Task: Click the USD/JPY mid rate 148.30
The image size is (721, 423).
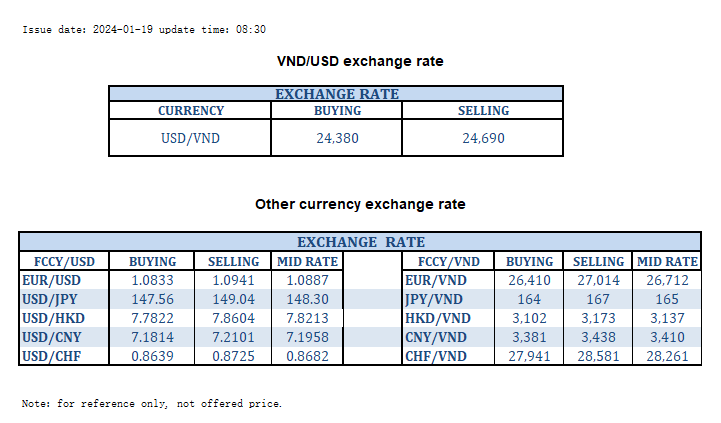Action: coord(307,299)
